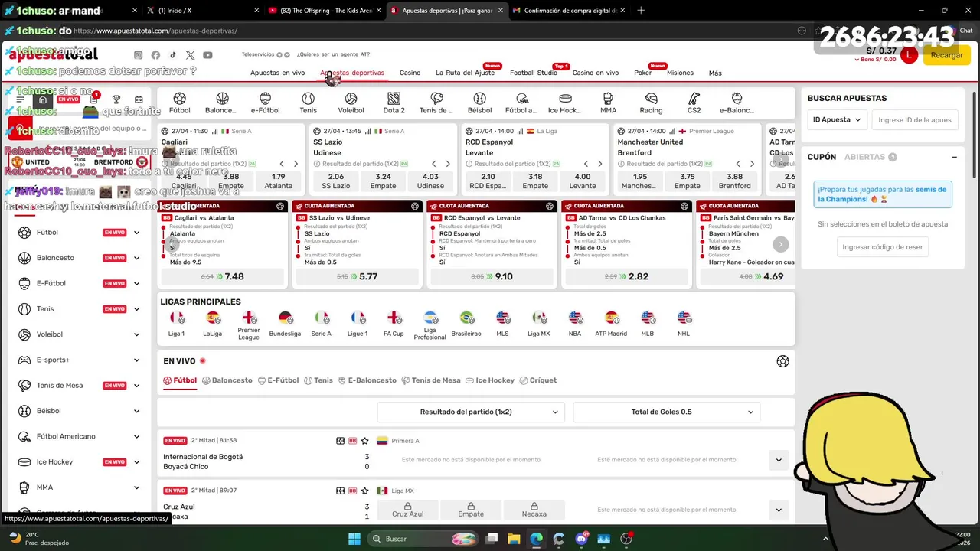Image resolution: width=980 pixels, height=551 pixels.
Task: Open Dota 2 in the sports carousel
Action: pyautogui.click(x=394, y=103)
